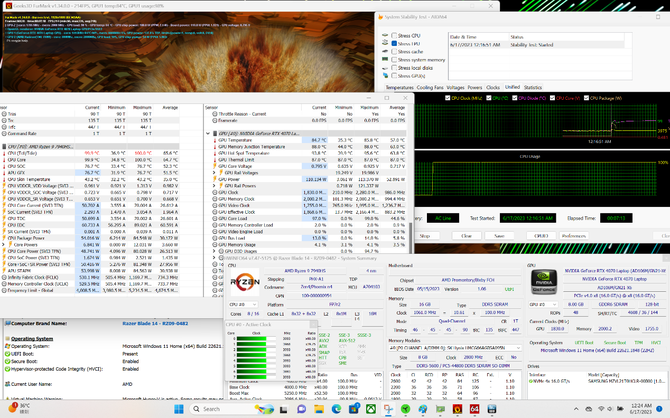Tick the Stress GPU(s) checkbox
This screenshot has width=670, height=418.
(394, 76)
